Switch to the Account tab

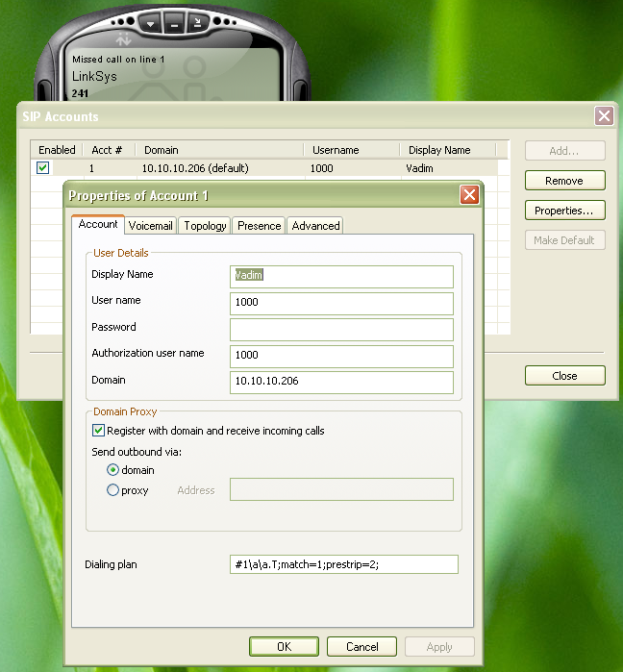pyautogui.click(x=98, y=224)
